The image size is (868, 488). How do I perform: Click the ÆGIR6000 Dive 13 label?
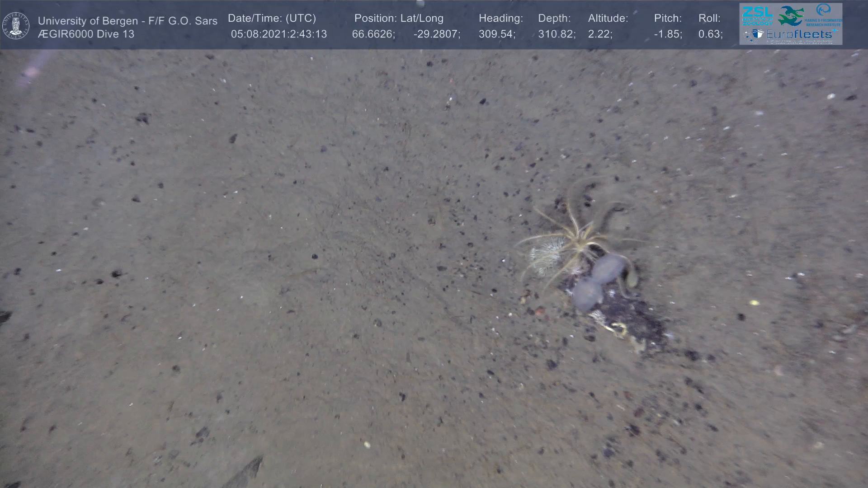(x=86, y=34)
